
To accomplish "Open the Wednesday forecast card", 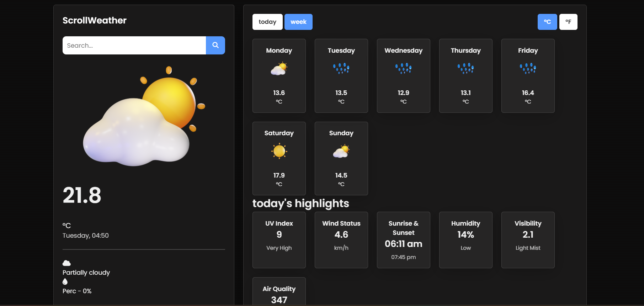I will pos(403,75).
